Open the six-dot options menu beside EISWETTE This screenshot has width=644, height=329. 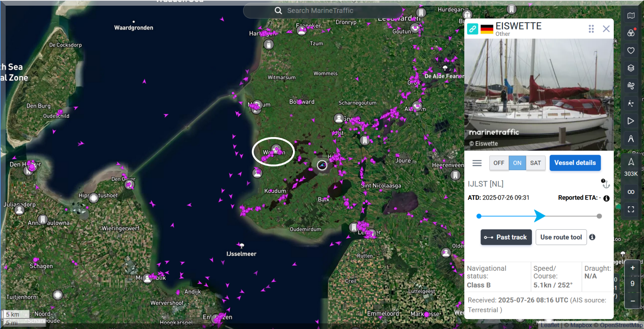point(591,29)
